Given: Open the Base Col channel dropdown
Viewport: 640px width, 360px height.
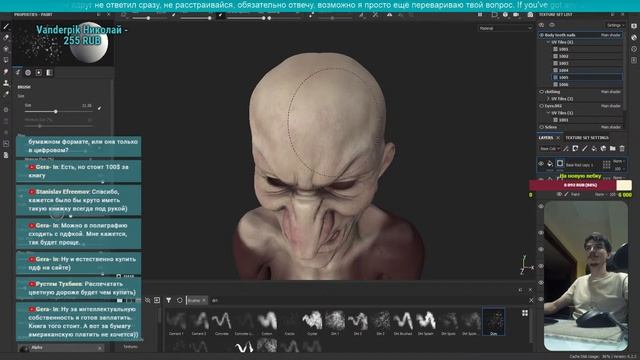Looking at the screenshot, I should (549, 149).
